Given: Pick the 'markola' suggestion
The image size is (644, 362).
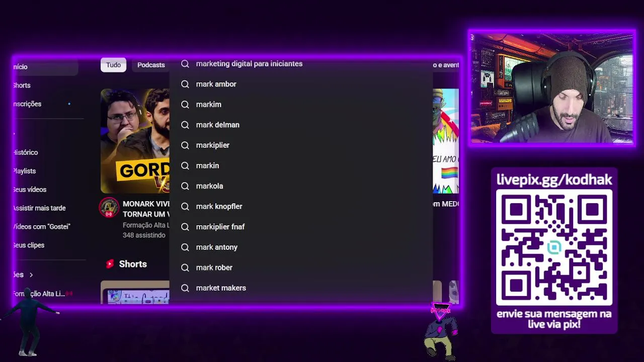Looking at the screenshot, I should click(301, 186).
